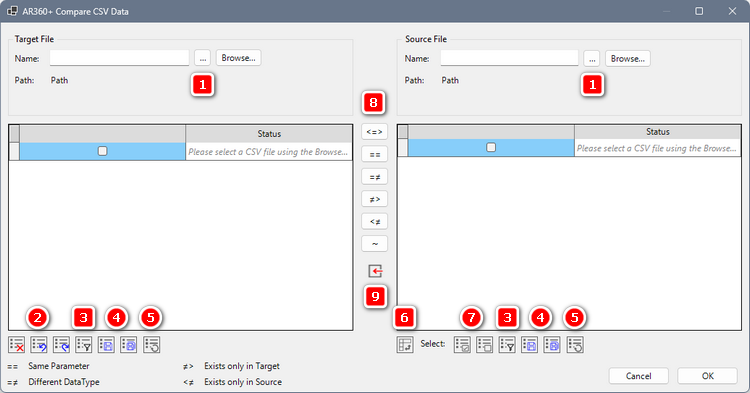
Task: Click the ~ tilde filter button
Action: [375, 244]
